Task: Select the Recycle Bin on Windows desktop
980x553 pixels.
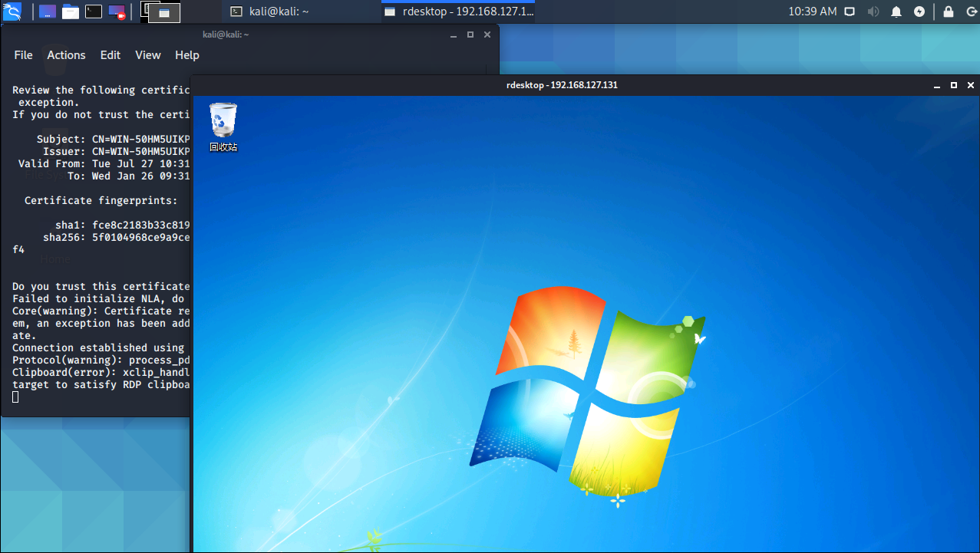Action: [x=223, y=127]
